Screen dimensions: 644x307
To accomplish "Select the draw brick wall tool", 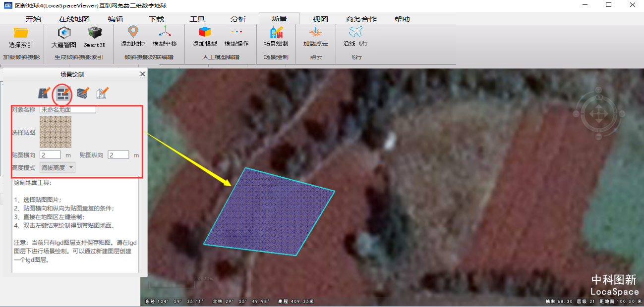I will [x=82, y=93].
